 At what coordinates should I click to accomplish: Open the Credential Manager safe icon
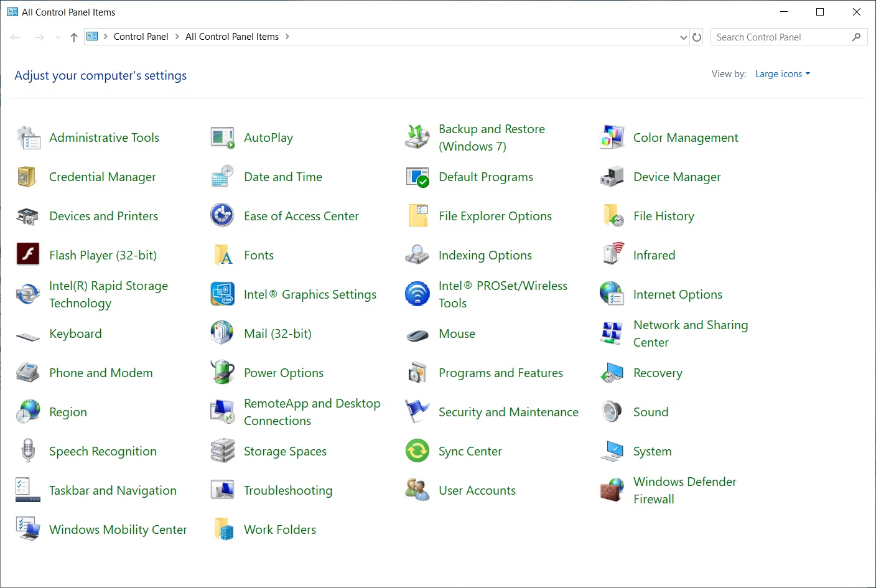28,177
